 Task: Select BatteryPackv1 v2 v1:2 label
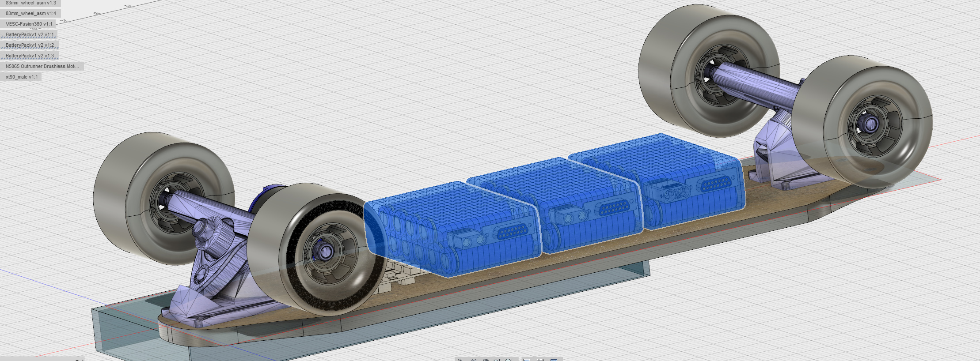click(30, 45)
